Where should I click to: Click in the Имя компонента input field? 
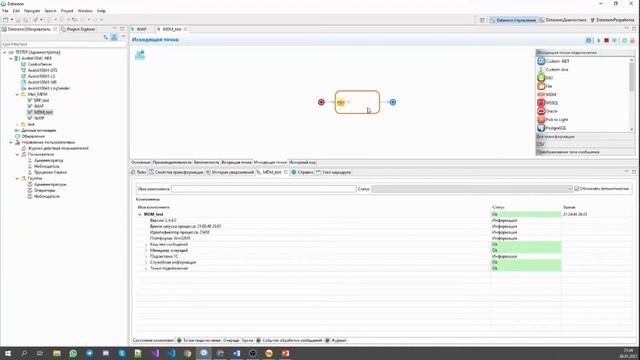[264, 189]
